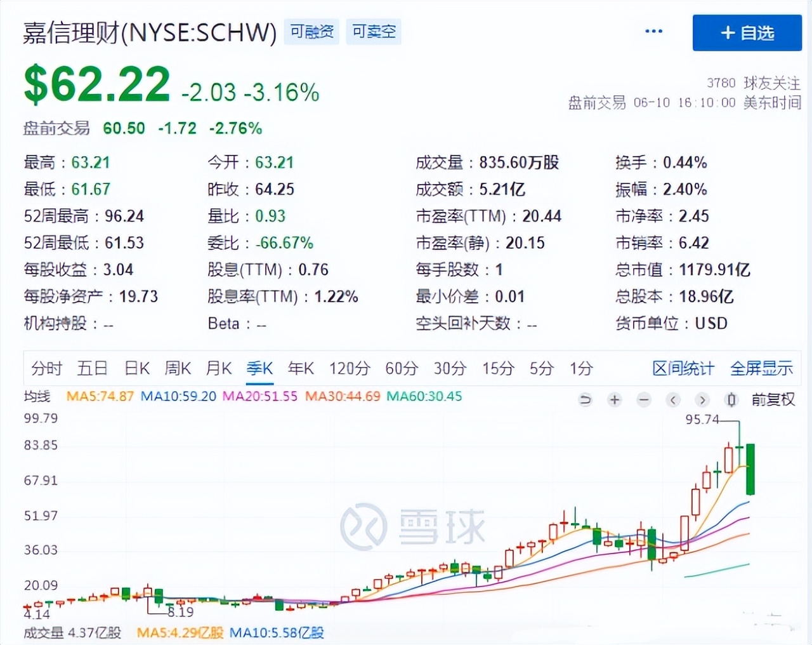The width and height of the screenshot is (812, 645).
Task: Pan the chart right with the right arrow icon
Action: [702, 400]
